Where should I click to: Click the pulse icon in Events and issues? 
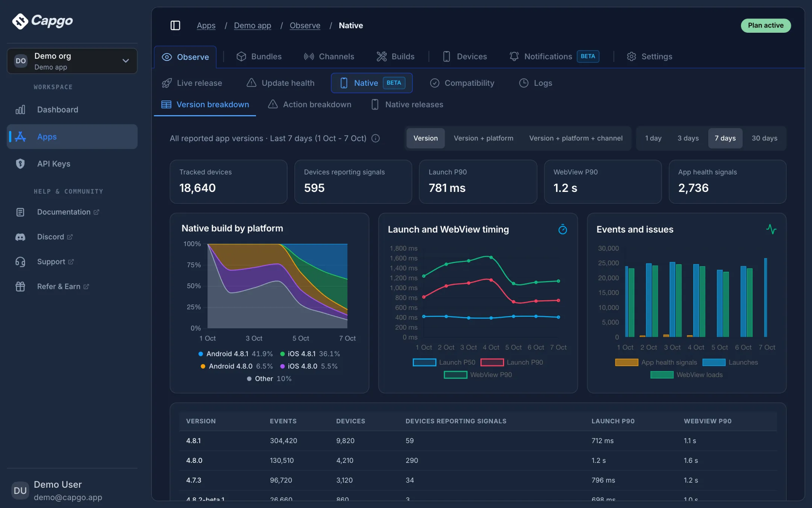[x=771, y=229]
